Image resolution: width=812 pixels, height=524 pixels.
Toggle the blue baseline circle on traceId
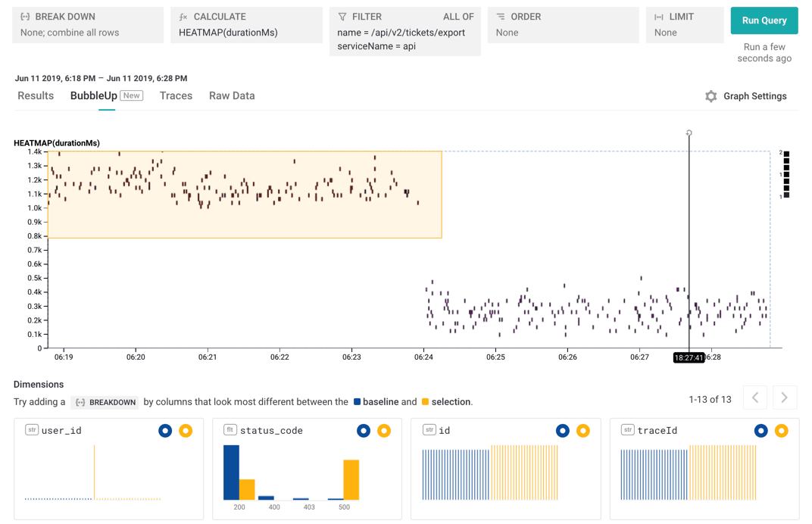coord(761,431)
